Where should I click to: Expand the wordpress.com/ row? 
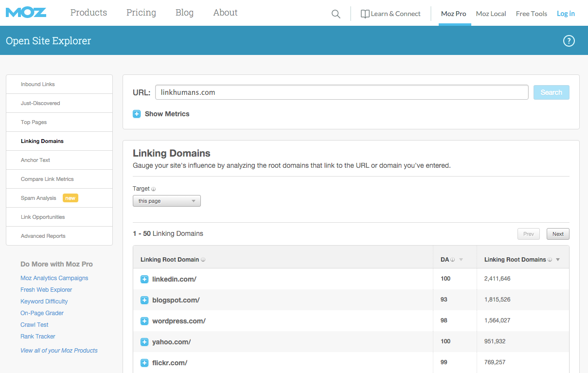tap(144, 321)
